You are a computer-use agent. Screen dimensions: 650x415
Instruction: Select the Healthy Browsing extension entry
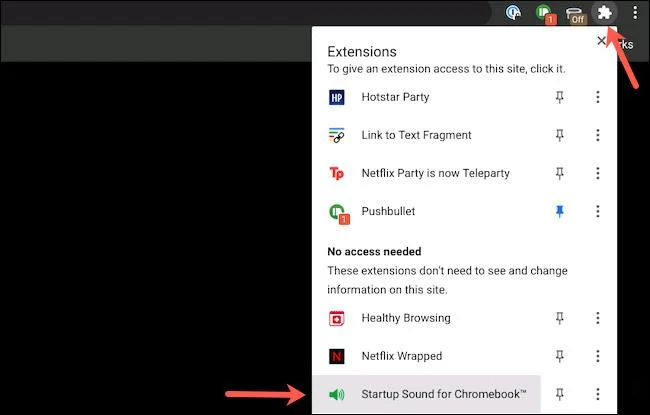pos(427,318)
